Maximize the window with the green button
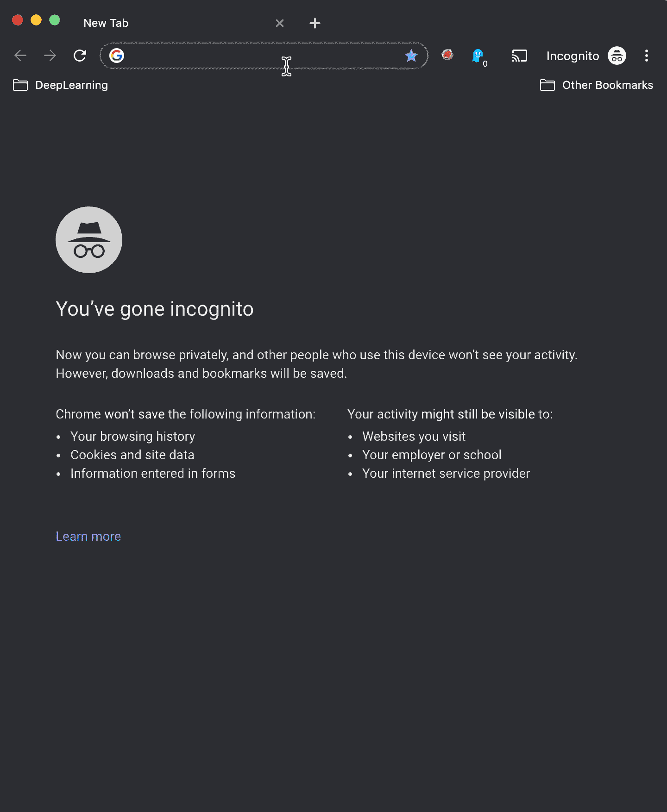Screen dimensions: 667x812 (x=55, y=20)
